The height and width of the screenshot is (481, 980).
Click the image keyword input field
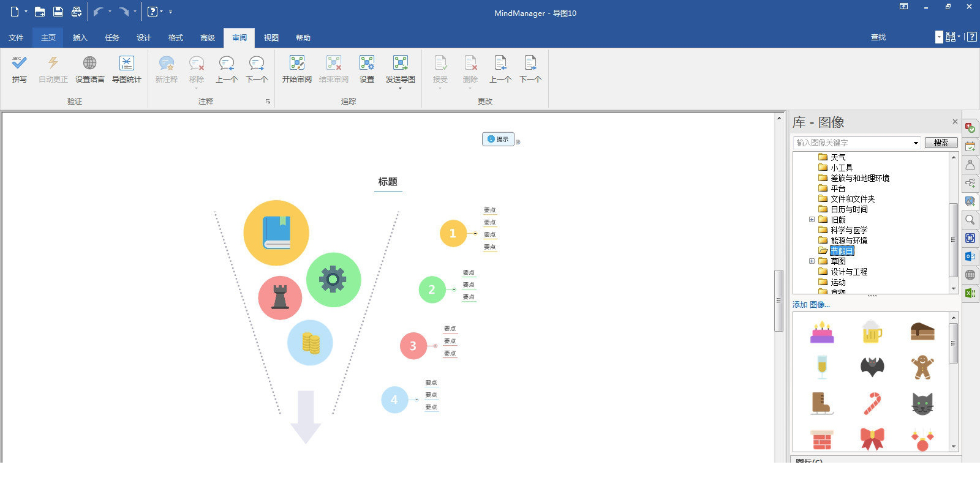(x=853, y=143)
